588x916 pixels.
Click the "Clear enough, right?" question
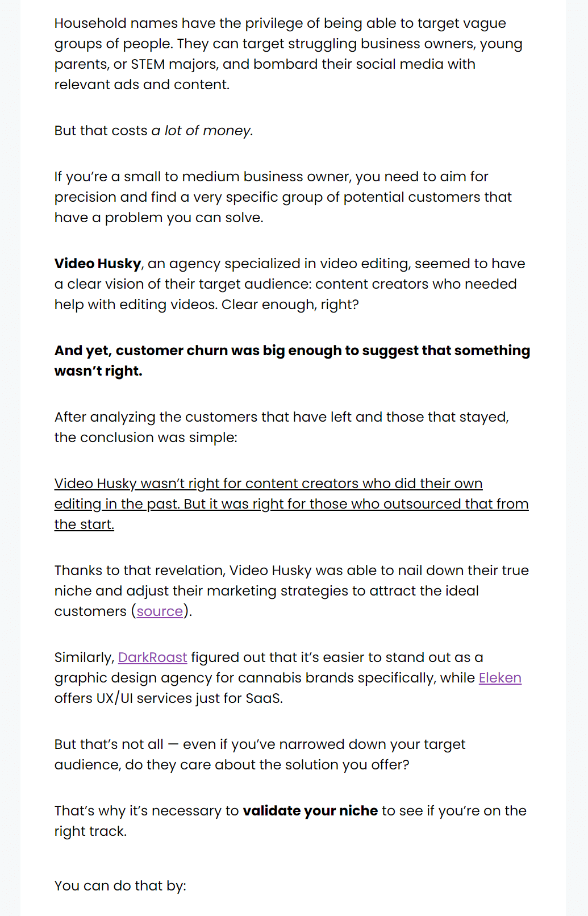[x=290, y=305]
